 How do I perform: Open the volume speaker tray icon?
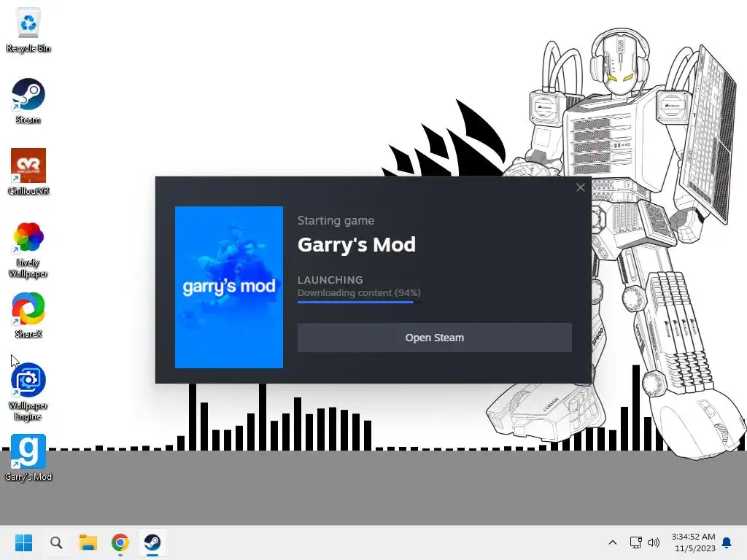tap(654, 542)
